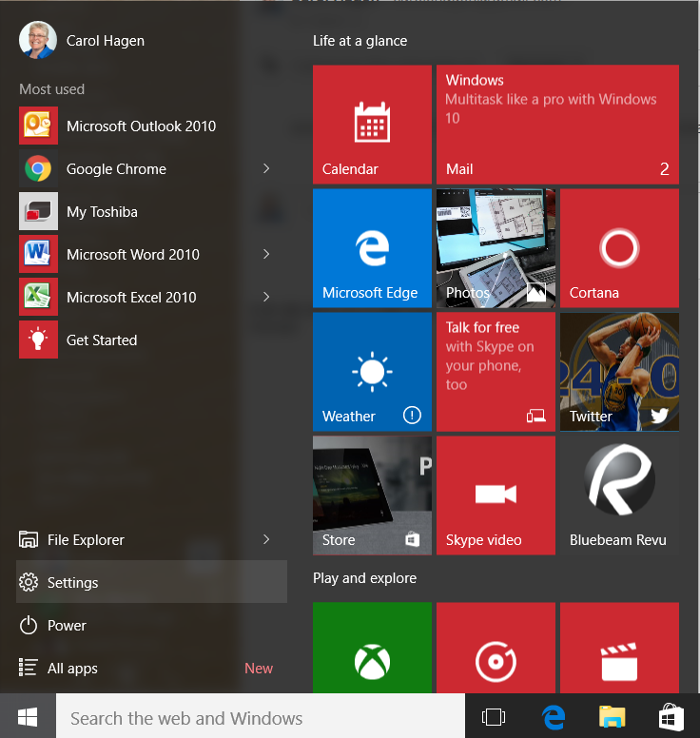Screen dimensions: 700x738
Task: Launch the Microsoft Edge tile
Action: 372,248
